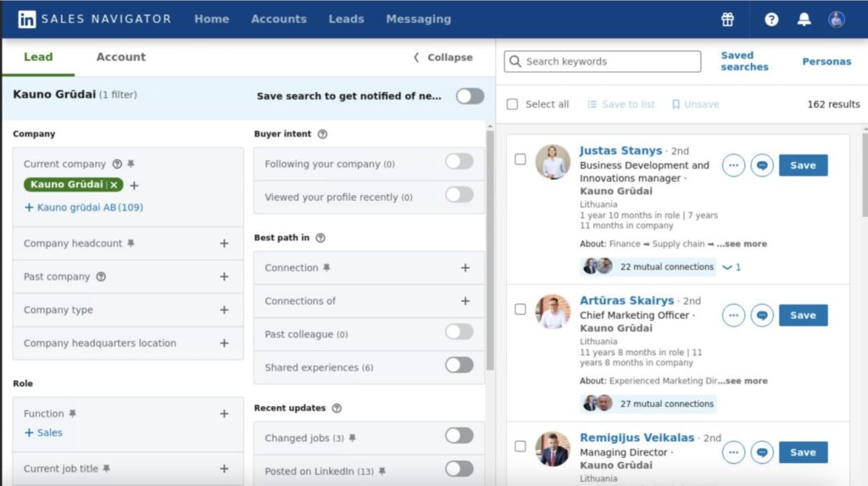The image size is (868, 486).
Task: Open more options for Artūras Skairys
Action: pos(733,316)
